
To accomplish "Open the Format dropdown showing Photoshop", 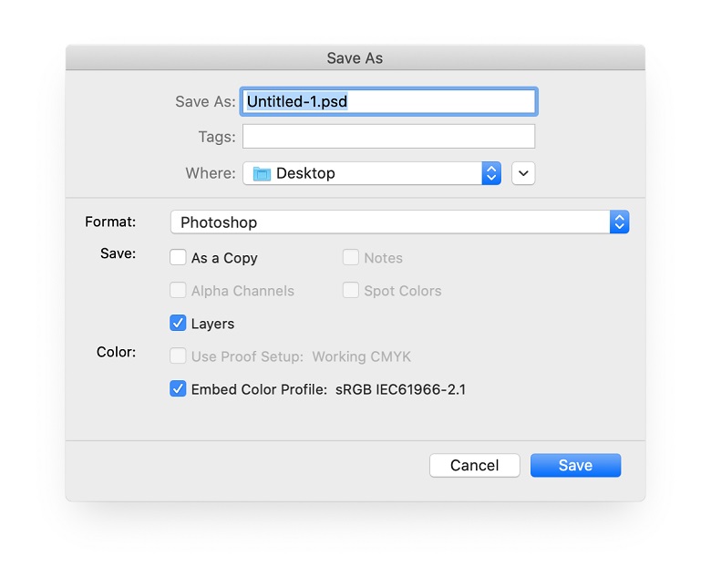I will tap(399, 222).
